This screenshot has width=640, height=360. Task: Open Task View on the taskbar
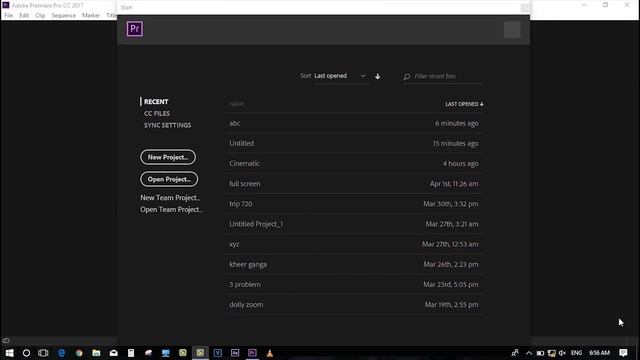pos(43,353)
